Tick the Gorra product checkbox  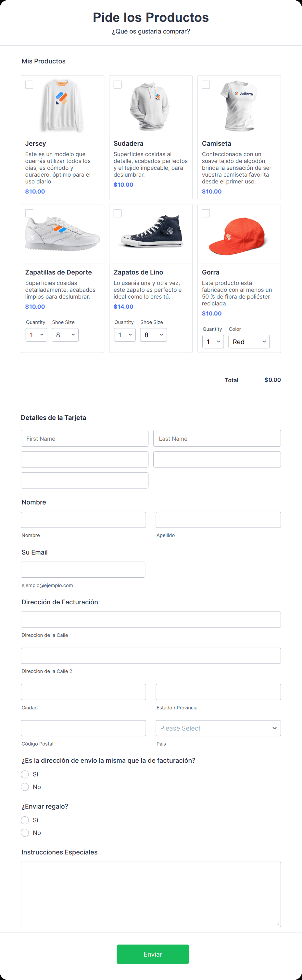pos(206,213)
